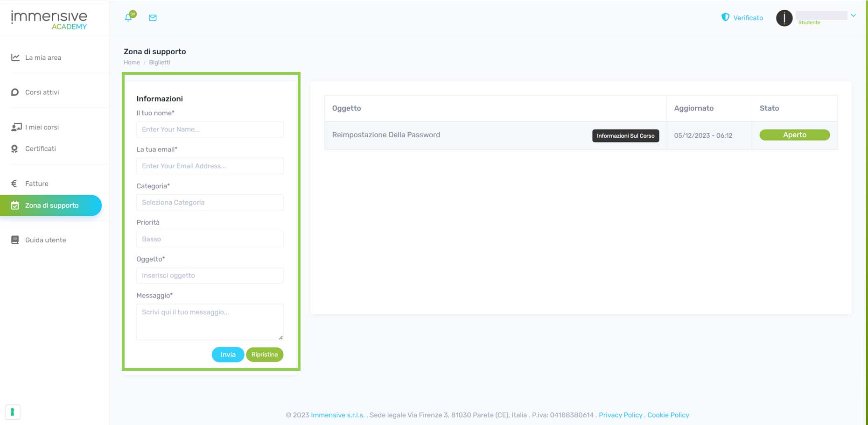Expand the user account dropdown chevron
868x425 pixels.
(x=853, y=15)
